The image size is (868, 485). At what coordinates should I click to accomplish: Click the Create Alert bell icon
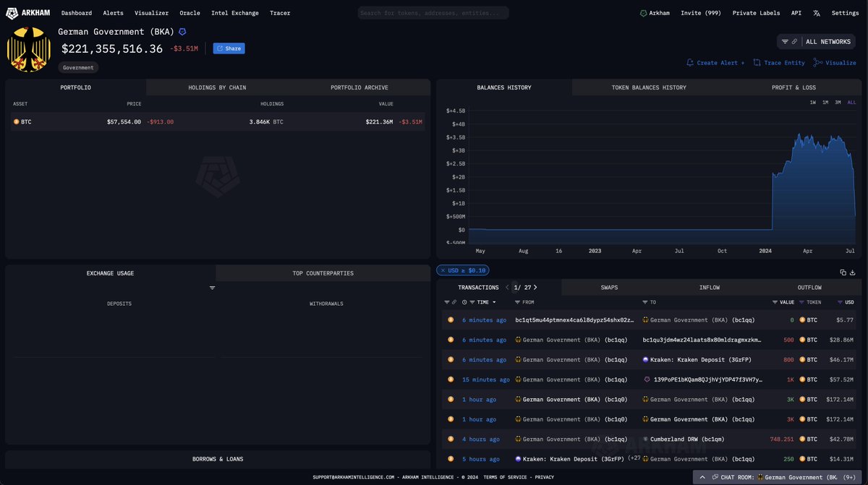(690, 63)
